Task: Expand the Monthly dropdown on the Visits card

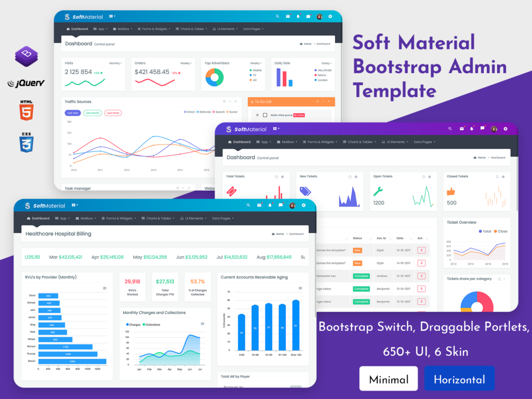Action: tap(115, 63)
